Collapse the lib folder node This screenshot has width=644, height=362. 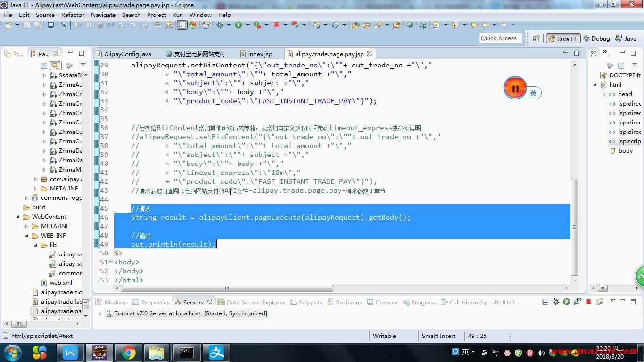click(36, 245)
